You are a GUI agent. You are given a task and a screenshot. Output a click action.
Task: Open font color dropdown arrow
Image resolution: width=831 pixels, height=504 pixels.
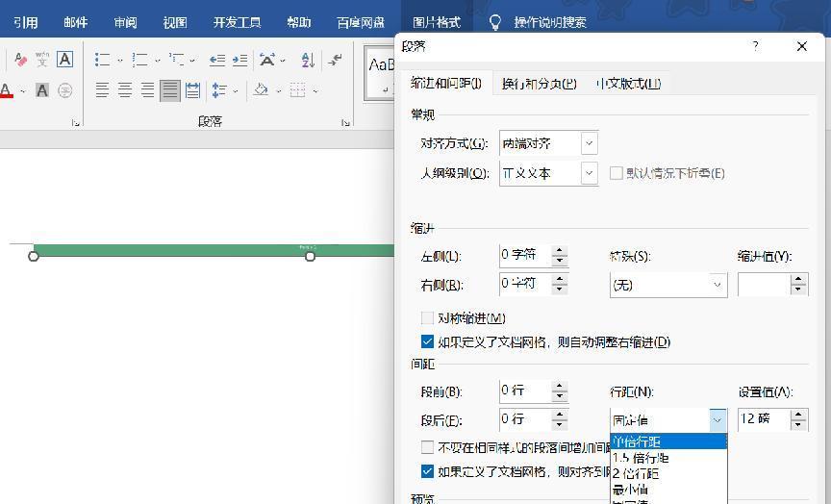tap(23, 91)
